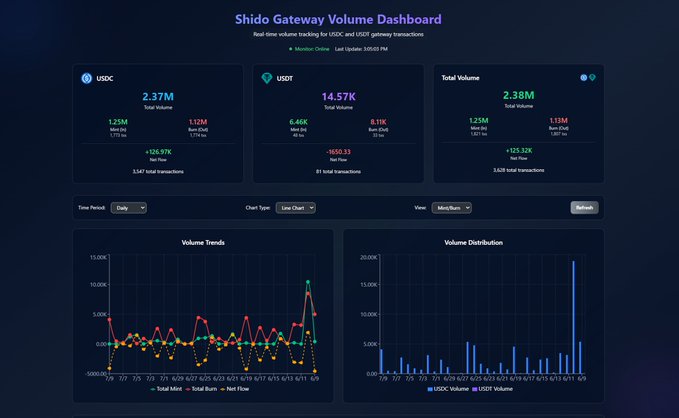
Task: Click USDT net flow -1650.33
Action: pyautogui.click(x=338, y=152)
